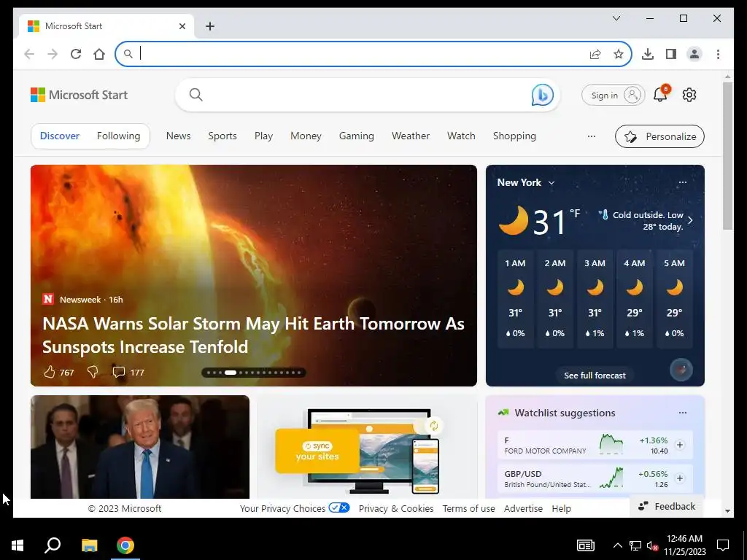The image size is (747, 560).
Task: Open comments on the NASA article
Action: pos(128,372)
